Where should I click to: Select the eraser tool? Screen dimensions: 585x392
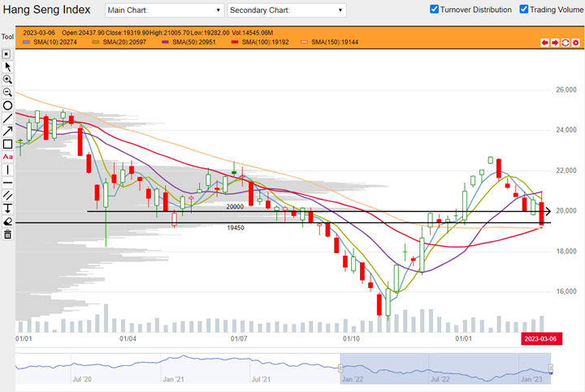coord(7,222)
